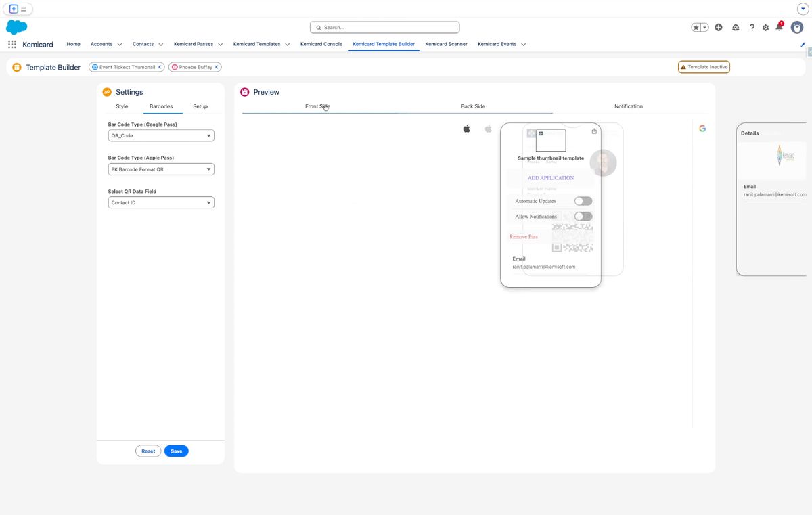This screenshot has height=515, width=812.
Task: Toggle the Allow Notifications switch
Action: [583, 217]
